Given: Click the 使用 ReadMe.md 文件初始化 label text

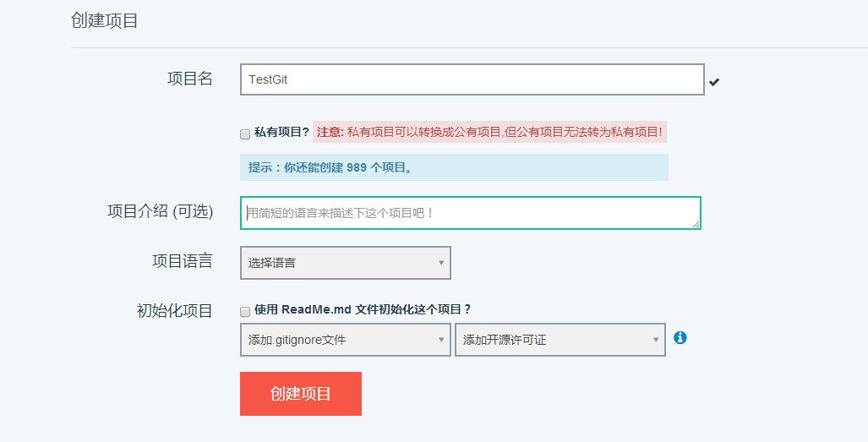Looking at the screenshot, I should pos(362,309).
